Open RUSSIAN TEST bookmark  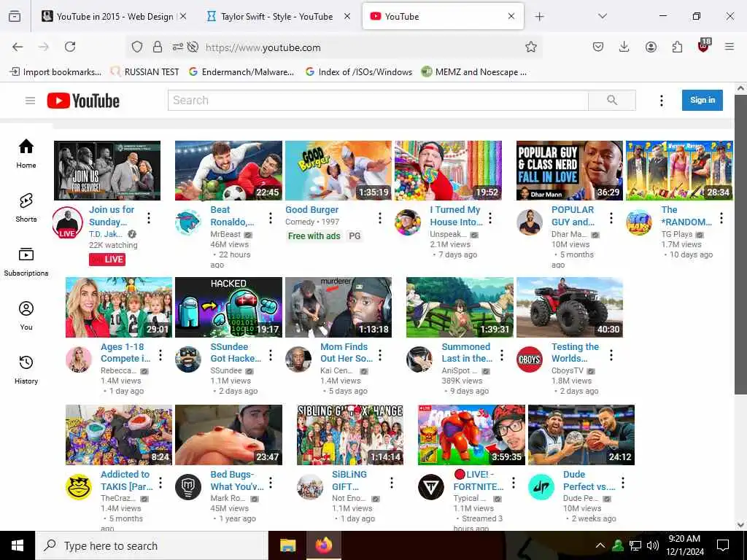click(144, 72)
